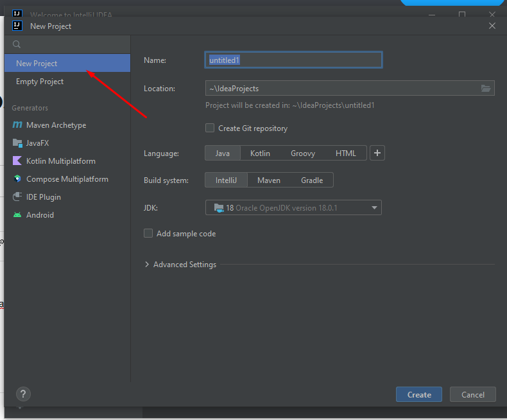The height and width of the screenshot is (420, 507).
Task: Click the Android robot icon
Action: pyautogui.click(x=17, y=215)
